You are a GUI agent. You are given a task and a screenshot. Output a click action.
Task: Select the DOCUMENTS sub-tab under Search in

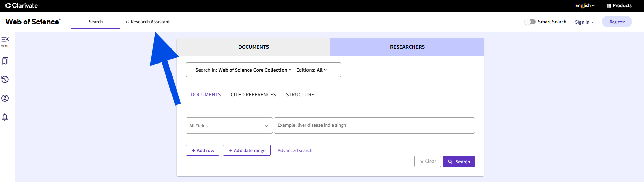click(206, 95)
